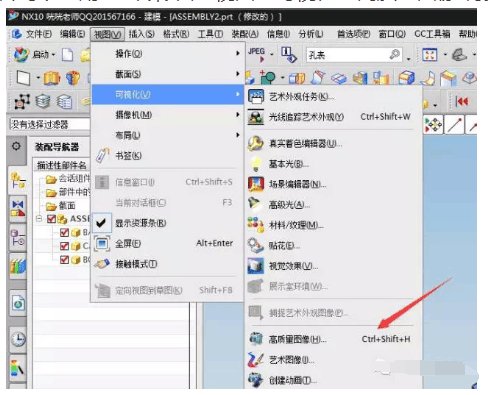Close the open 视图 View menu

click(x=107, y=34)
